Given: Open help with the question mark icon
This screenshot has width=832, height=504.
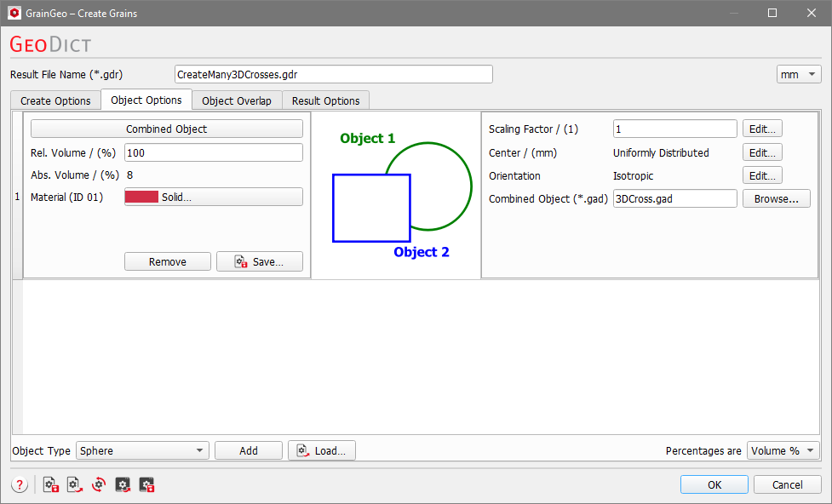Looking at the screenshot, I should point(20,484).
